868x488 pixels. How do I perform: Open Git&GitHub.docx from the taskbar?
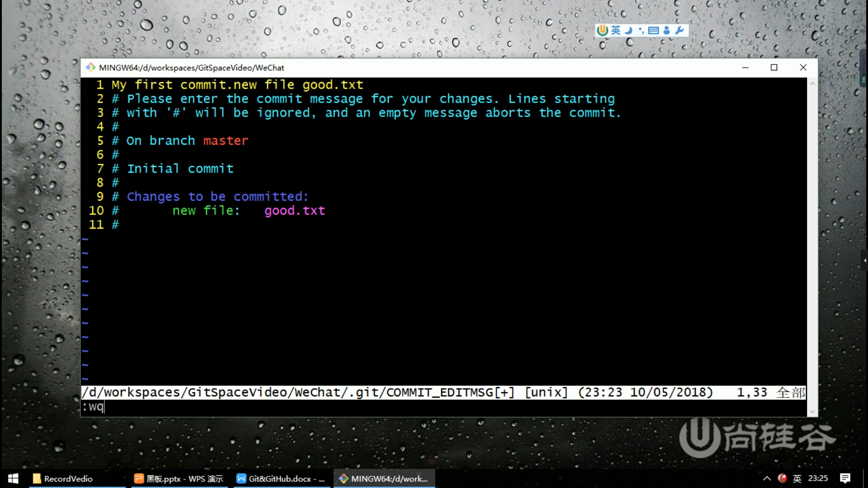click(x=280, y=479)
